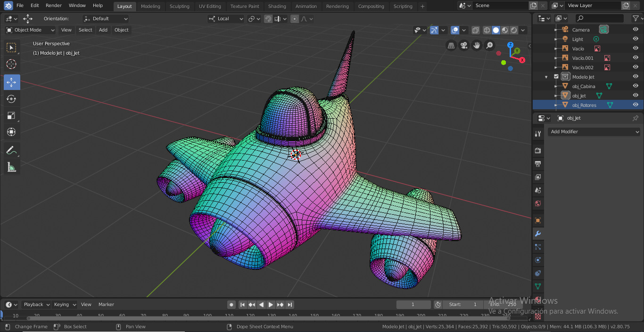The image size is (644, 332).
Task: Hide the Light object in outliner
Action: point(636,39)
